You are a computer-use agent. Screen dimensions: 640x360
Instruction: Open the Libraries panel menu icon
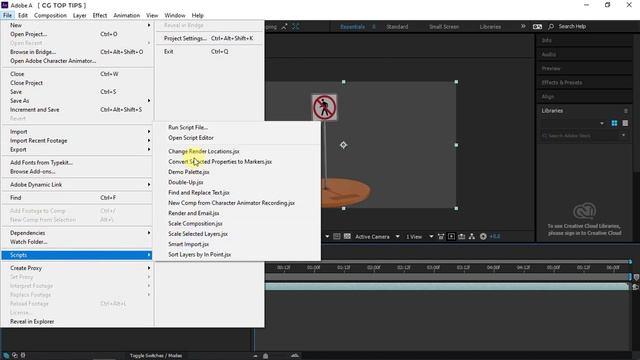point(626,111)
